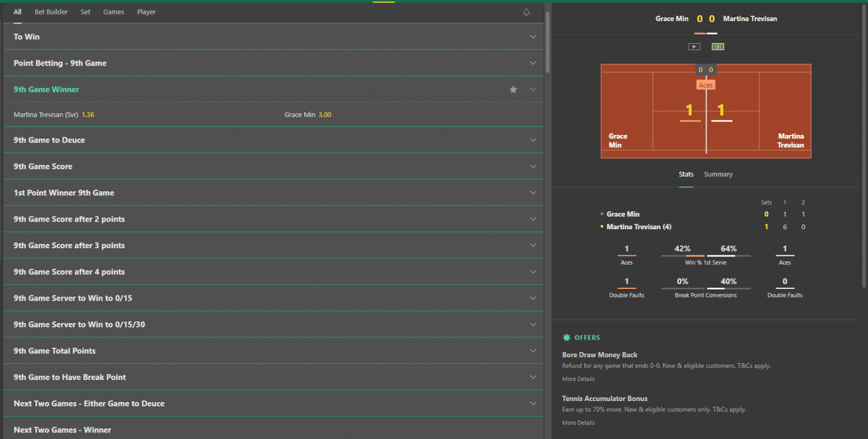Screen dimensions: 868x439
Task: Switch to the Bet Builder tab
Action: coord(51,12)
